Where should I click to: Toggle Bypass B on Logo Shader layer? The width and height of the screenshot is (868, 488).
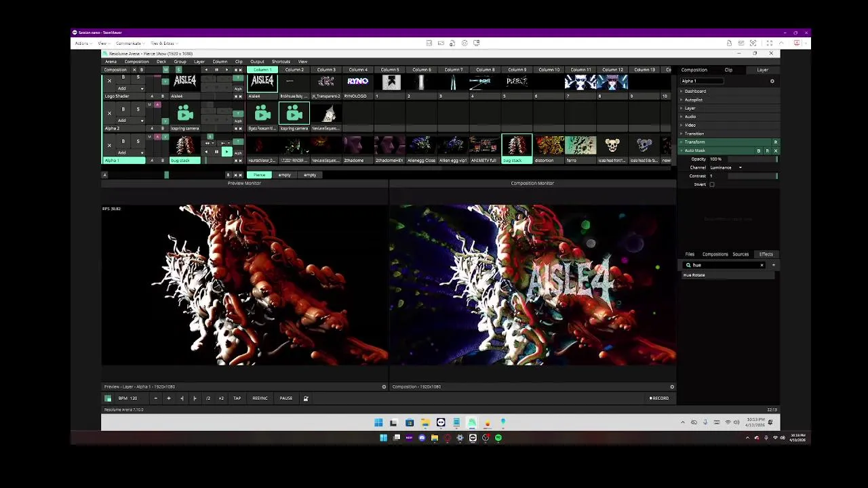click(123, 77)
